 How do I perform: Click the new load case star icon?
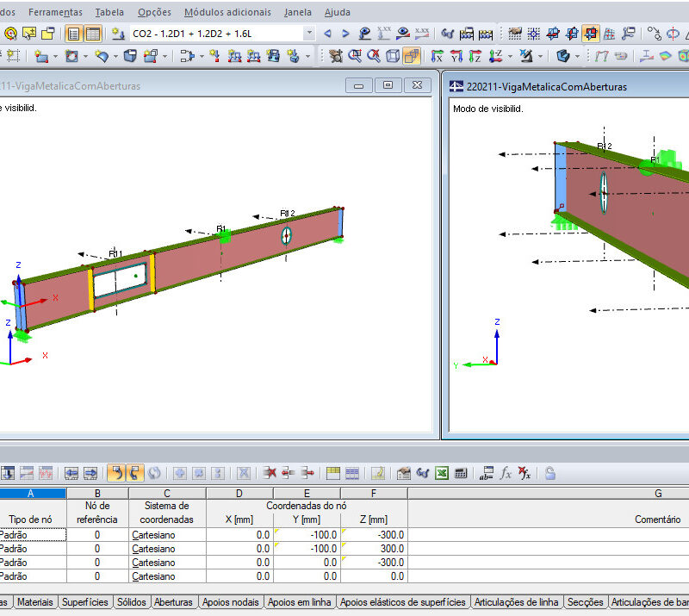[118, 34]
